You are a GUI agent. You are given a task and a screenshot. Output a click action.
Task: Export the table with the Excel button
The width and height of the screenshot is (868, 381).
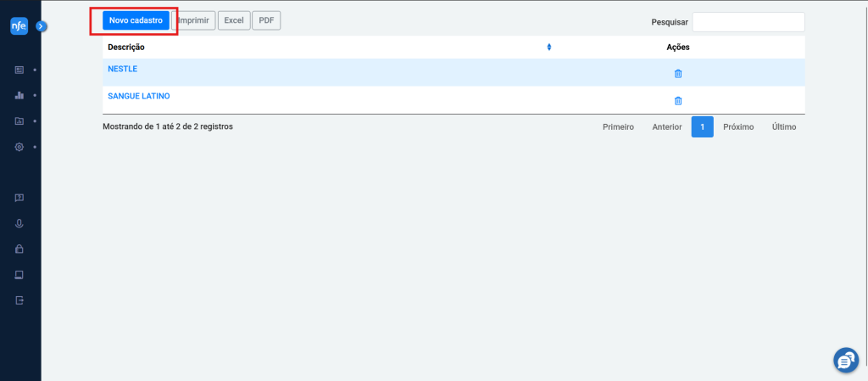[234, 20]
